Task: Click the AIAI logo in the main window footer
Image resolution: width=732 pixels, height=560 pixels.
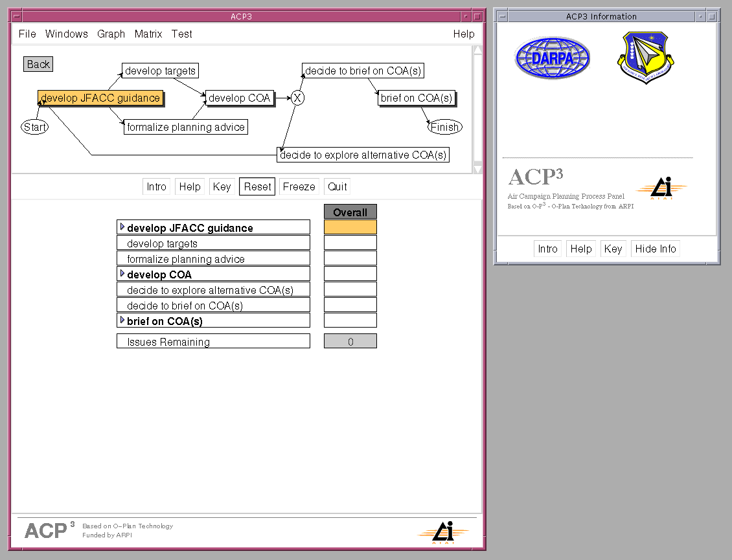Action: [x=443, y=532]
